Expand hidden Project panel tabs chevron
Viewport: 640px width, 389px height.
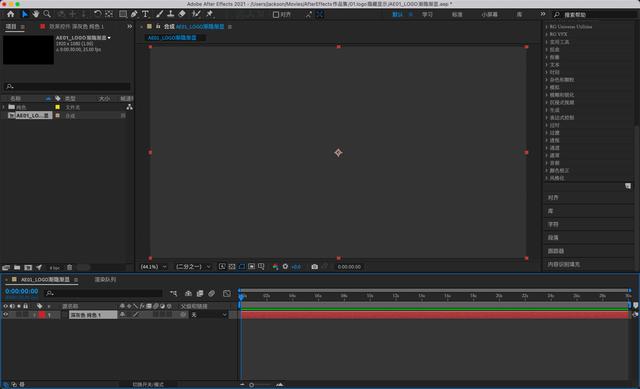pyautogui.click(x=130, y=27)
